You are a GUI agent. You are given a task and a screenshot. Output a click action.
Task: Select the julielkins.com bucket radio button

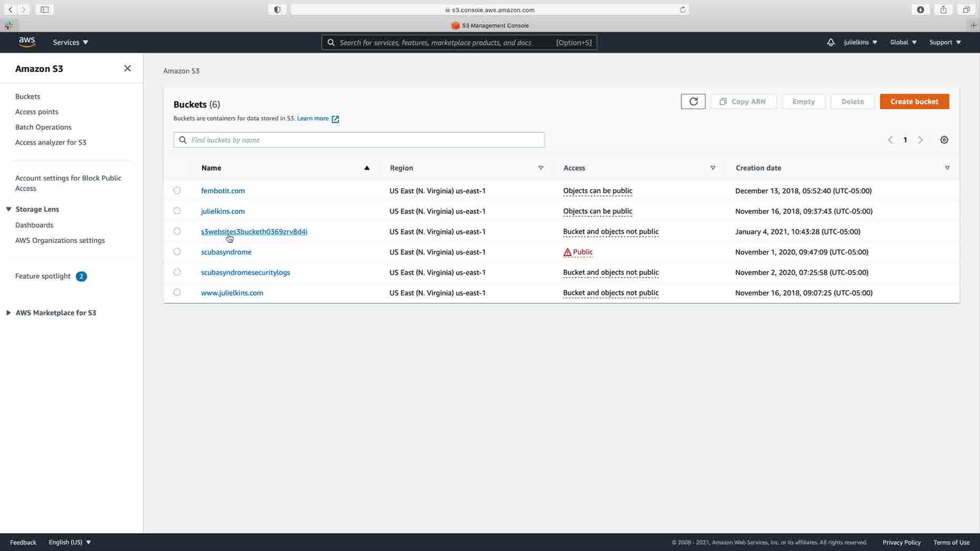177,211
